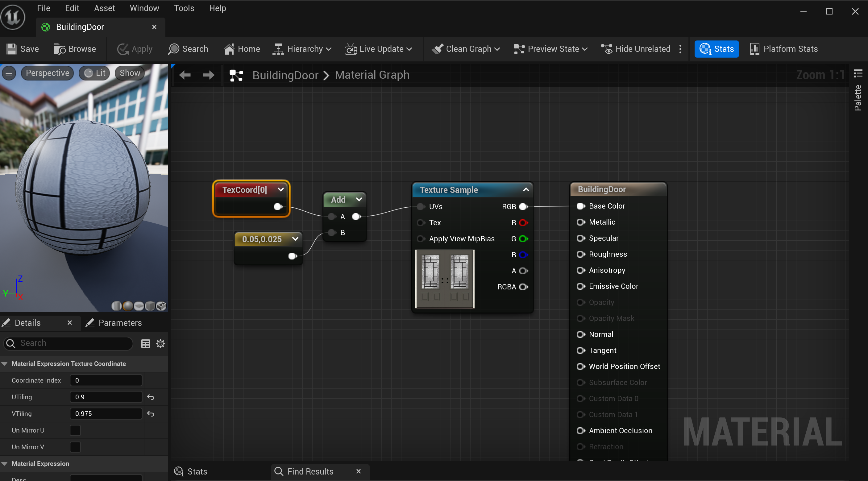Click the Home toolbar icon
Screen dimensions: 868x481
tap(229, 49)
